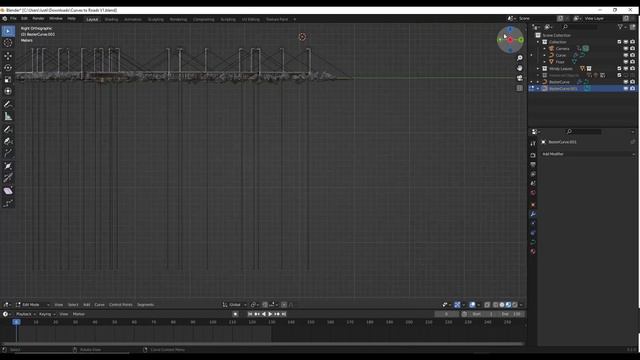Toggle snapping magnet in viewport header
Viewport: 640px width, 360px height.
click(x=265, y=305)
